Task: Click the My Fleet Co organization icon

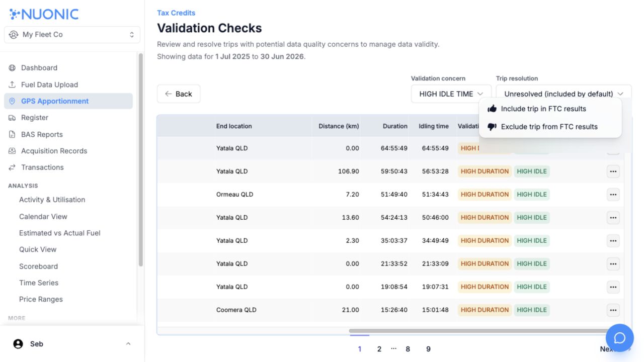Action: pyautogui.click(x=14, y=35)
